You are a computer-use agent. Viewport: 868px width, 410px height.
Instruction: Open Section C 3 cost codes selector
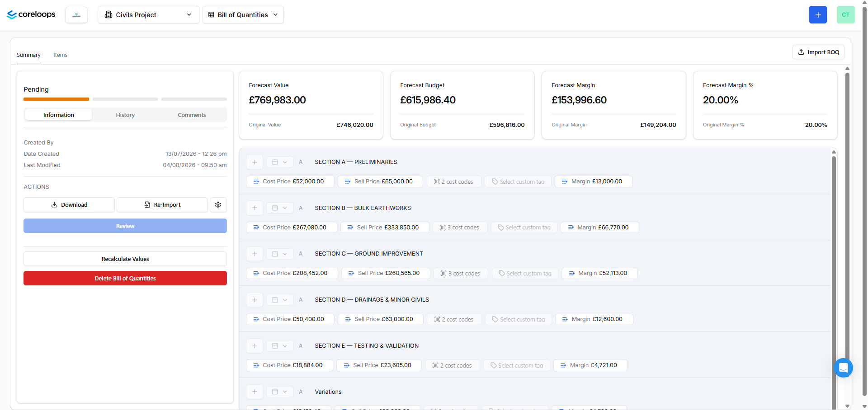click(461, 273)
